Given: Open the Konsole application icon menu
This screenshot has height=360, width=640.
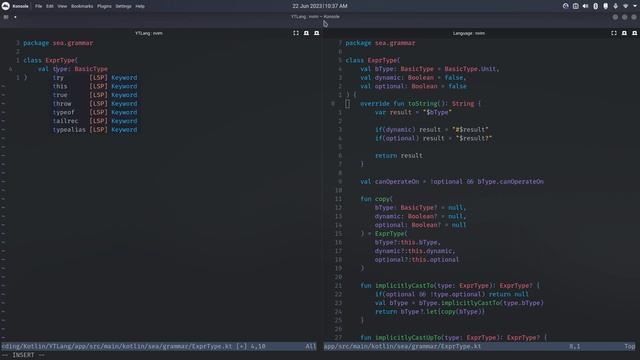Looking at the screenshot, I should tap(6, 6).
